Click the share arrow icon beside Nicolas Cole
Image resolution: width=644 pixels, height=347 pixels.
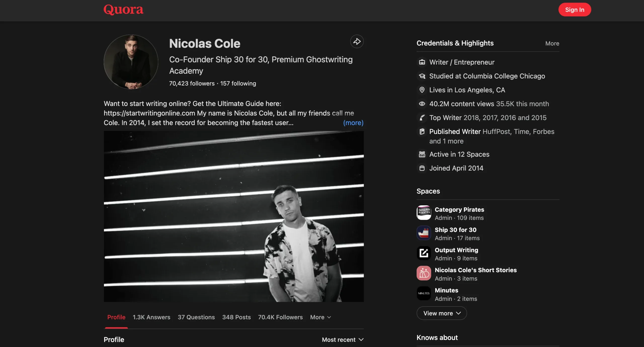(x=357, y=42)
